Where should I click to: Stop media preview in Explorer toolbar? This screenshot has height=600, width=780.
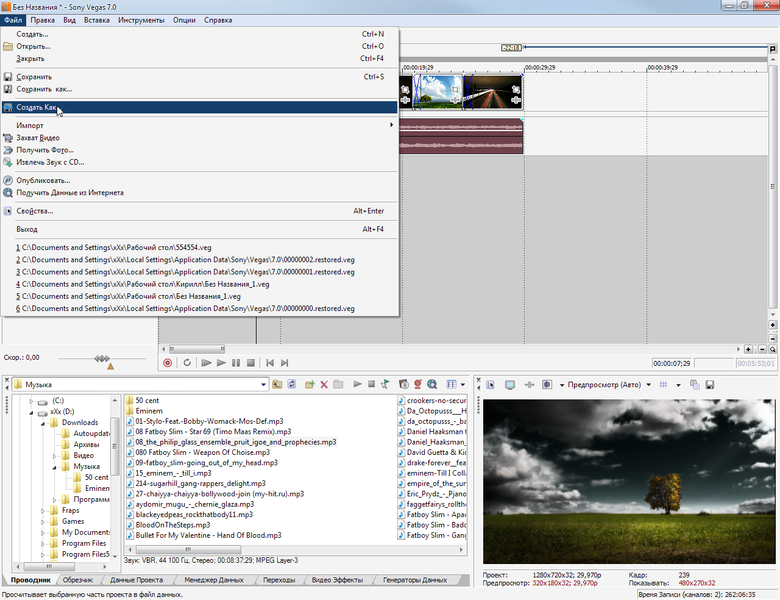click(371, 384)
